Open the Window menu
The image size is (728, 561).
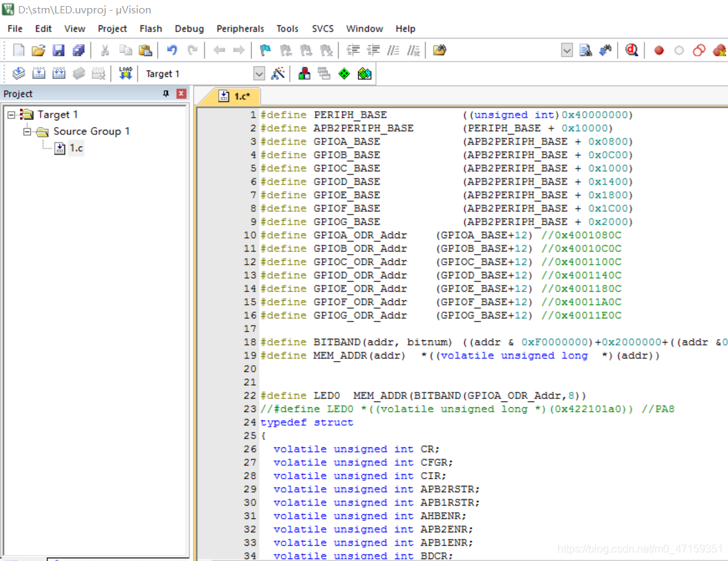pyautogui.click(x=365, y=29)
